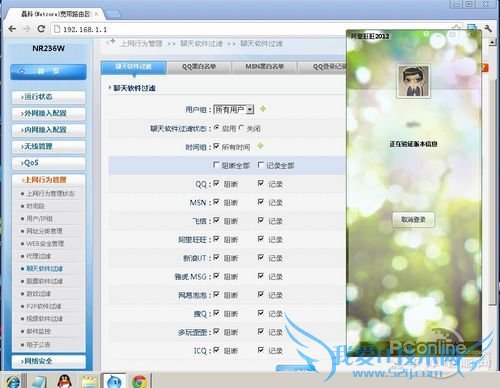500x388 pixels.
Task: Toggle ICQ 阻断 checkbox
Action: (x=216, y=350)
